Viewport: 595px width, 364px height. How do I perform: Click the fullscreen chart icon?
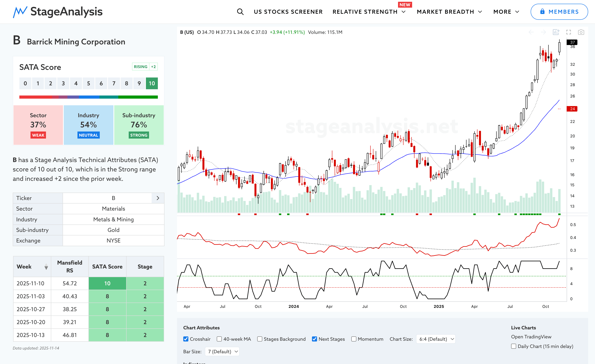pos(568,32)
